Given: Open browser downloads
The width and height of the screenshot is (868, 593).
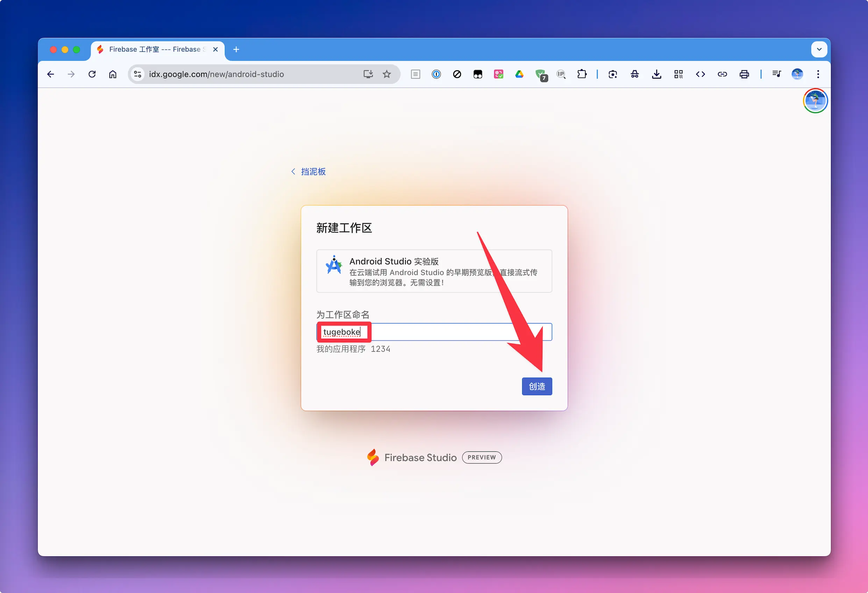Looking at the screenshot, I should click(x=657, y=74).
